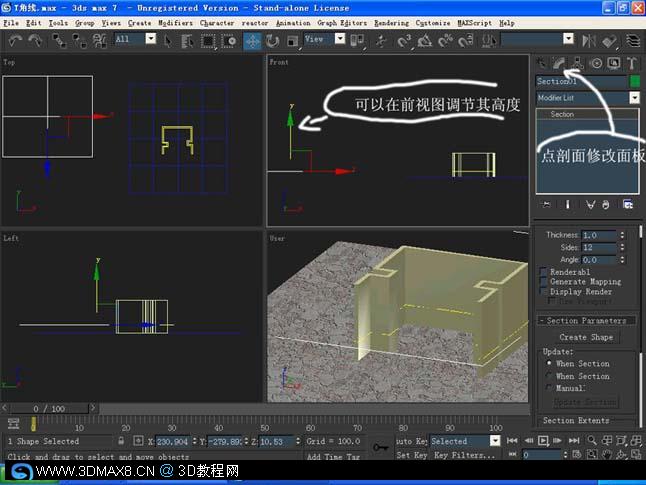Activate the Select and Scale tool
Viewport: 646px width, 485px height.
click(x=292, y=40)
